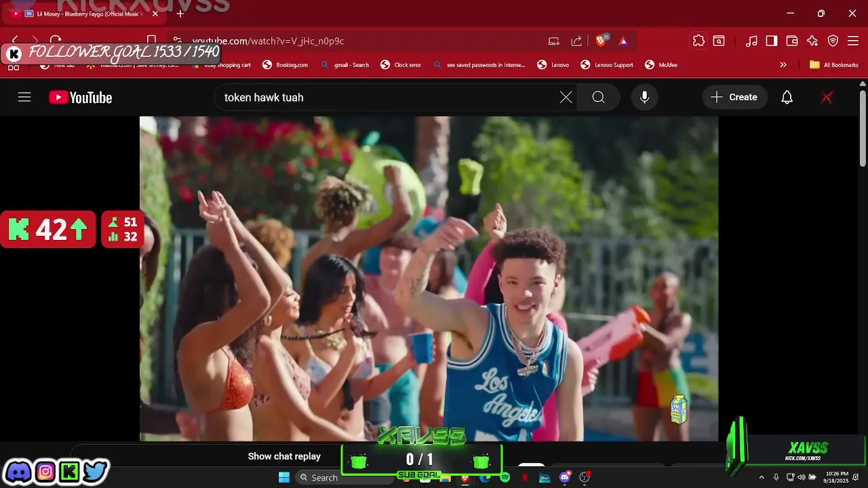Screen dimensions: 868x488
Task: Open the Clock error bookmark
Action: click(401, 65)
